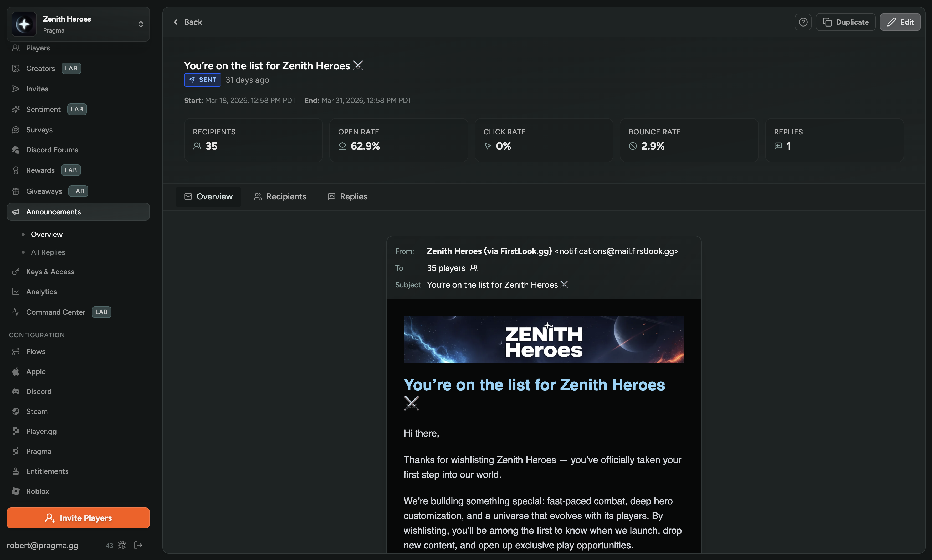932x560 pixels.
Task: Click the Sentiment sparkle icon
Action: tap(16, 109)
